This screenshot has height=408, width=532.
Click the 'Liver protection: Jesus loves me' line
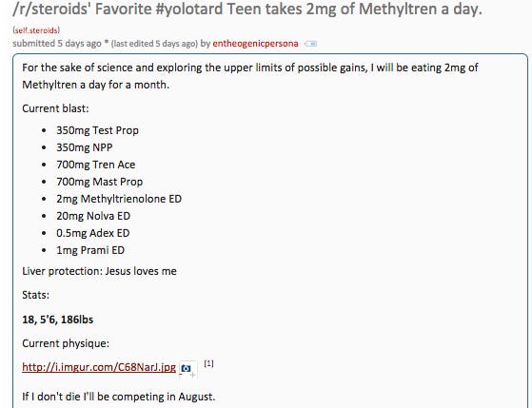tap(99, 271)
